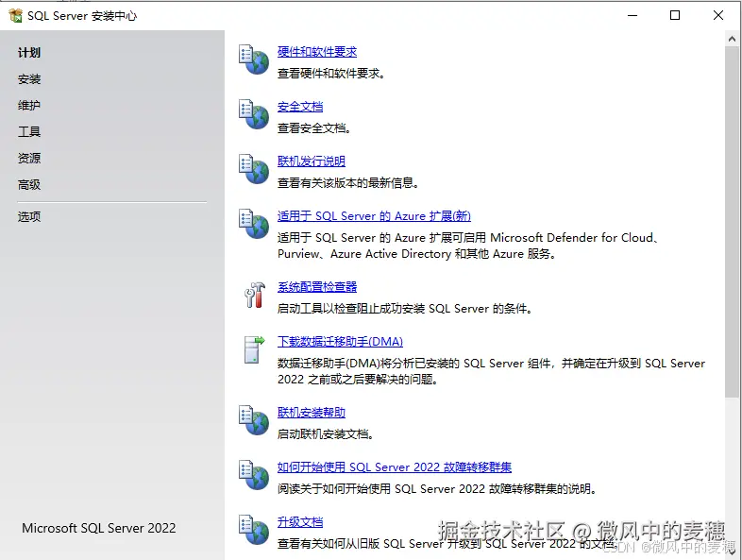The width and height of the screenshot is (742, 560).
Task: Switch to the 高级 sidebar category
Action: click(29, 184)
